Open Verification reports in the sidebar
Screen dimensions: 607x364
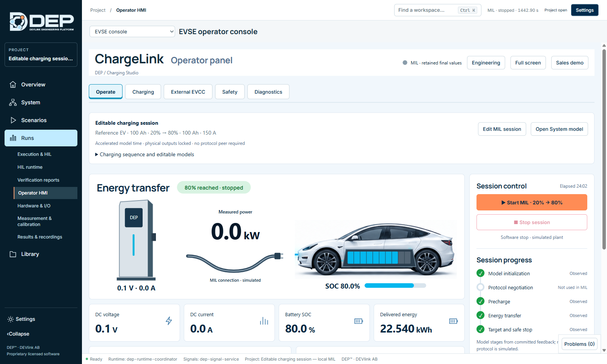point(38,180)
